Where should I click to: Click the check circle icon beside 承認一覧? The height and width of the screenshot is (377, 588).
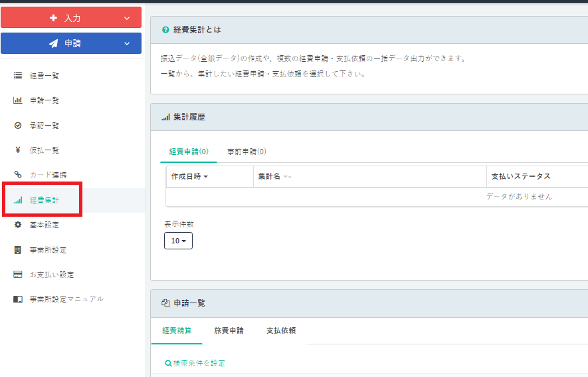(18, 125)
